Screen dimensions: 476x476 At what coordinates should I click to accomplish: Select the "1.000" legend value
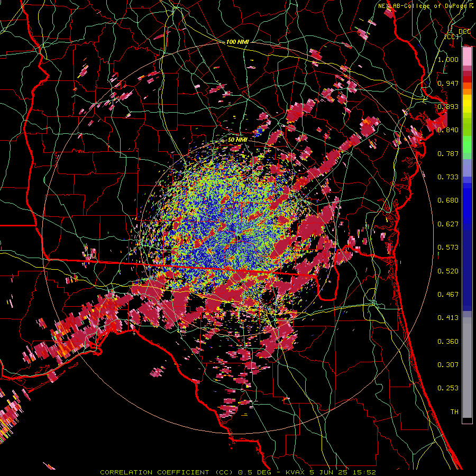pos(448,59)
